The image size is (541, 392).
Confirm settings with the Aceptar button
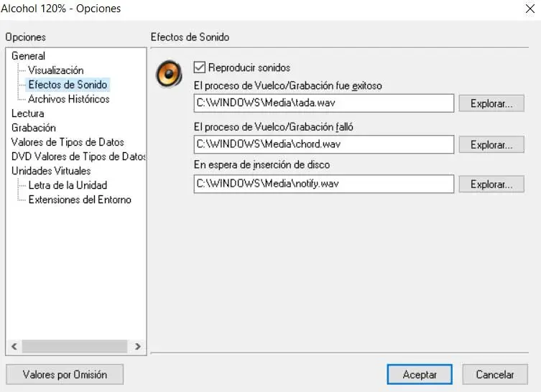420,374
